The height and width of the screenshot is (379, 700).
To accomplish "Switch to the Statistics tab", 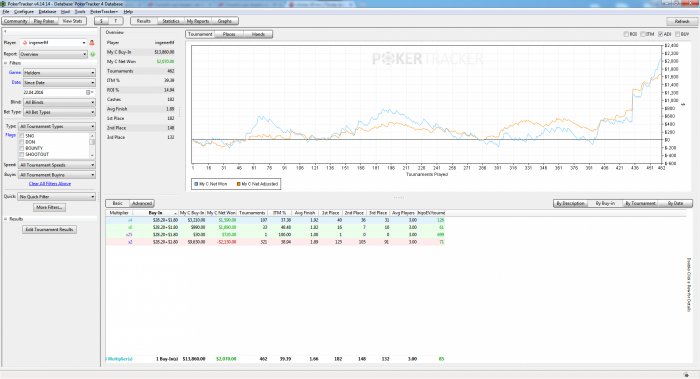I will point(171,21).
